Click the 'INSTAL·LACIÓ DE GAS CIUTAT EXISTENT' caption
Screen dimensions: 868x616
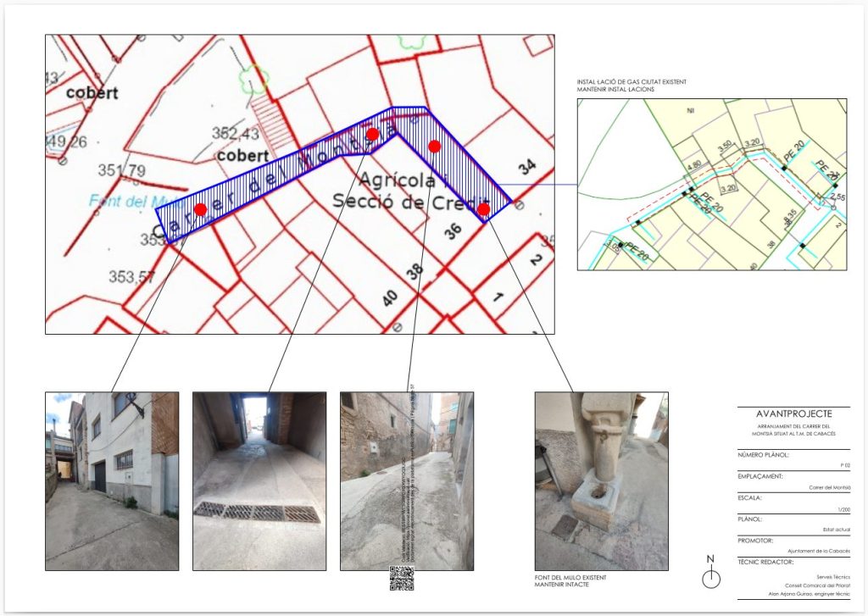(x=632, y=81)
